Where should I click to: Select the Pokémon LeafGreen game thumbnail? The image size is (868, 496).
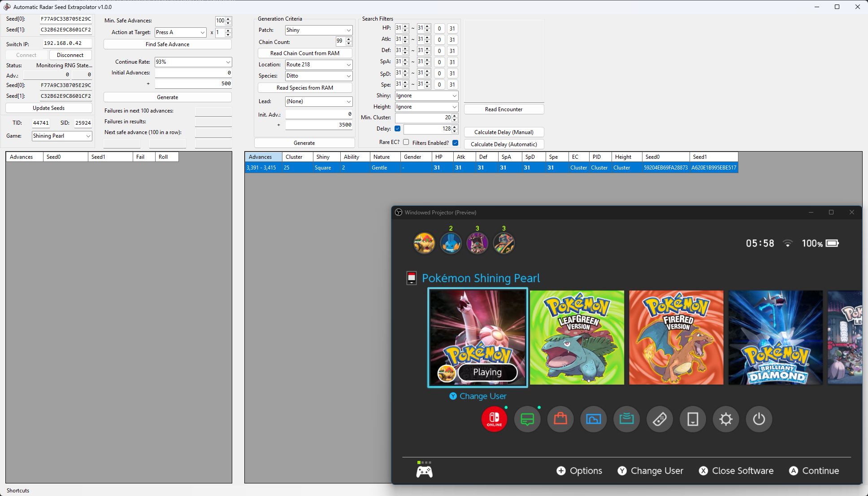pyautogui.click(x=577, y=338)
